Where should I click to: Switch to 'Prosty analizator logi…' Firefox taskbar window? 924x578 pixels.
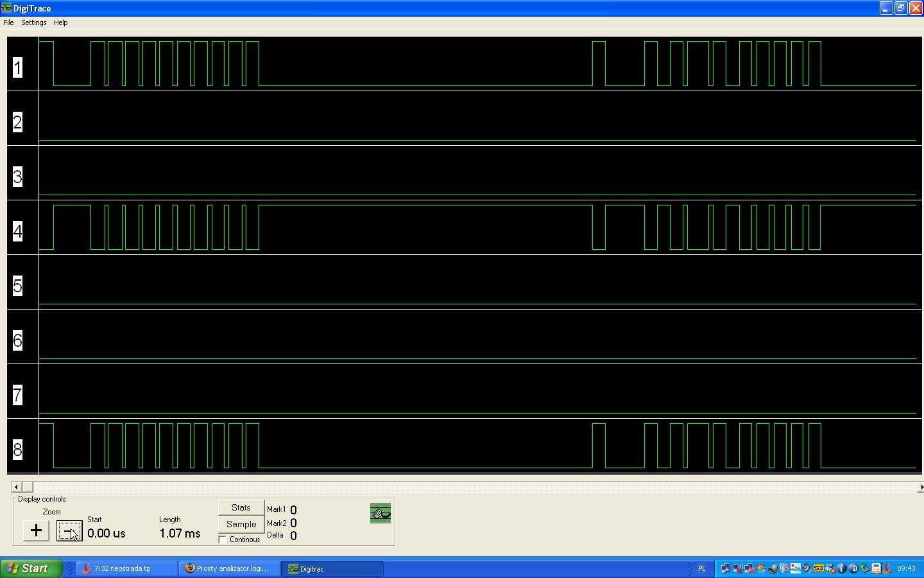[x=230, y=568]
